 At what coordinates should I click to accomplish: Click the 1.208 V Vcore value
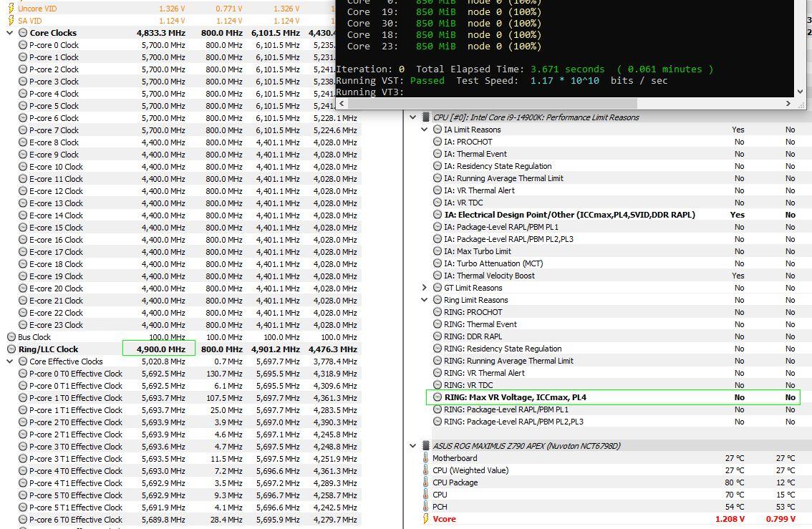pyautogui.click(x=730, y=519)
